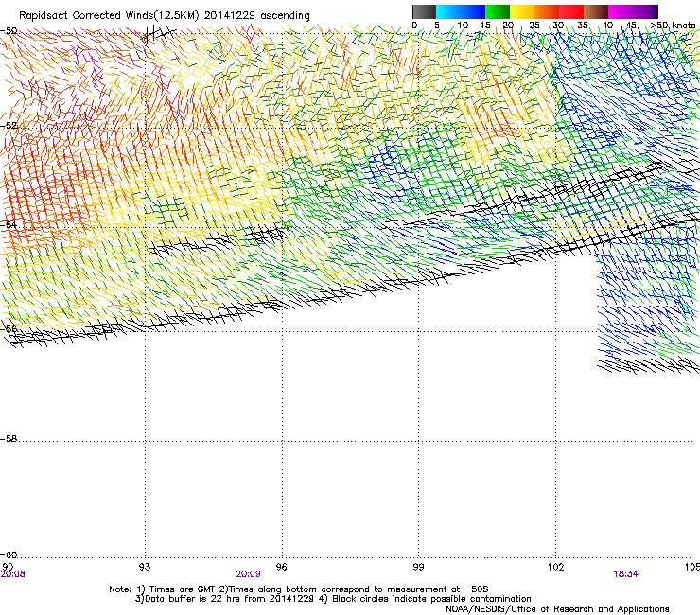Click the latitude label '-52'

[9, 126]
